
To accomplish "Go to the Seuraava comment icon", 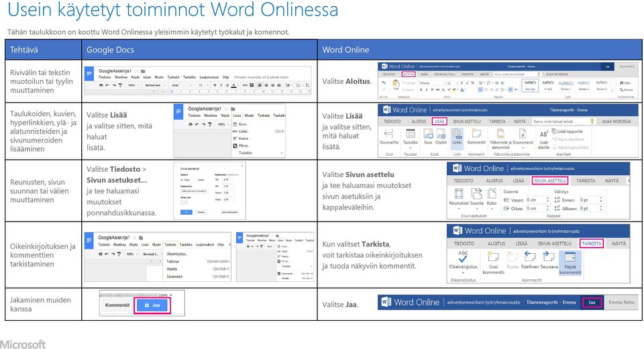I will [x=549, y=257].
